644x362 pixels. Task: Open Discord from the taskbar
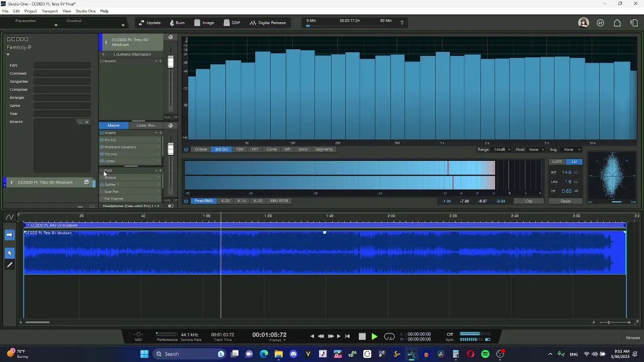point(294,354)
